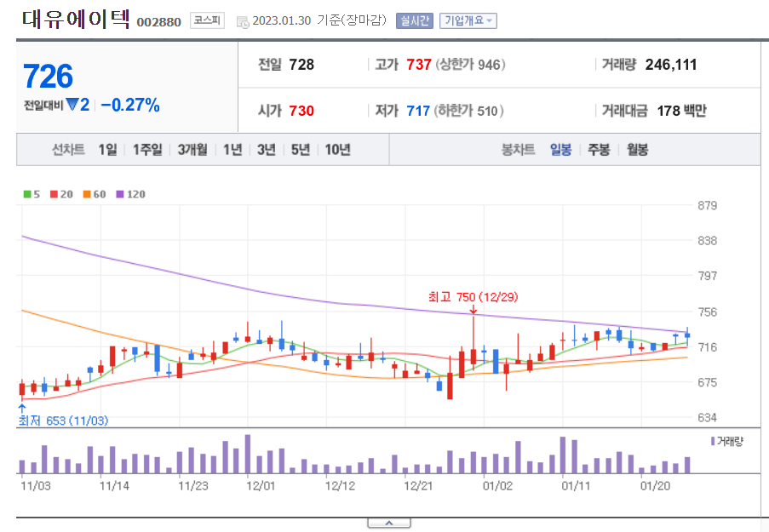
Task: Click the red 20-day moving average legend
Action: [61, 194]
